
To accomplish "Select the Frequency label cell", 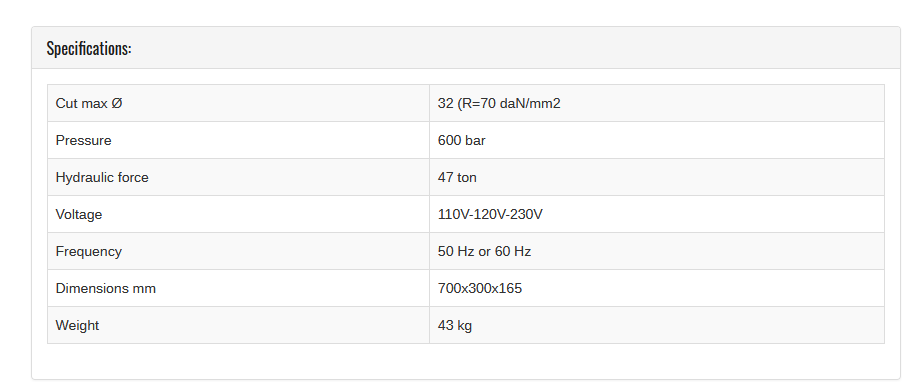I will tap(238, 251).
